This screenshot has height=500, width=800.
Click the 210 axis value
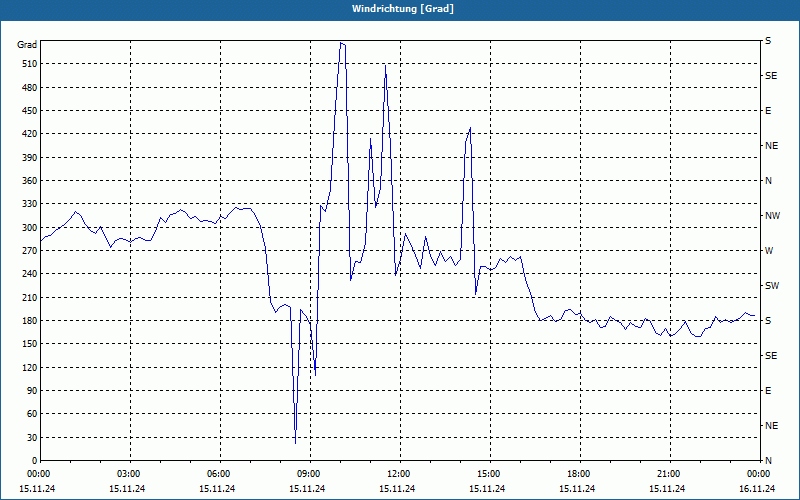click(29, 297)
